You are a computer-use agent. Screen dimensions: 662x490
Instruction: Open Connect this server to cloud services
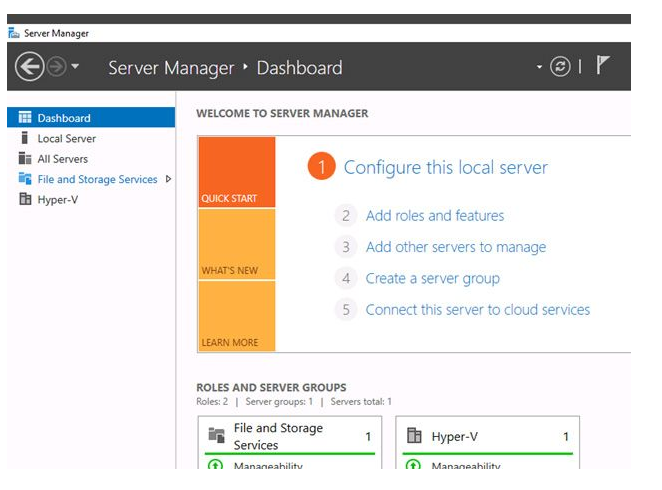tap(478, 310)
